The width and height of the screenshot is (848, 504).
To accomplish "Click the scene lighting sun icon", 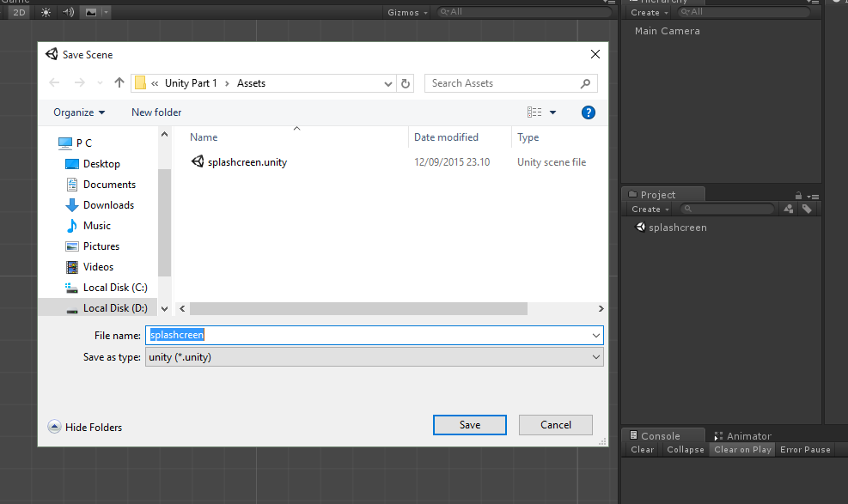I will tap(46, 11).
